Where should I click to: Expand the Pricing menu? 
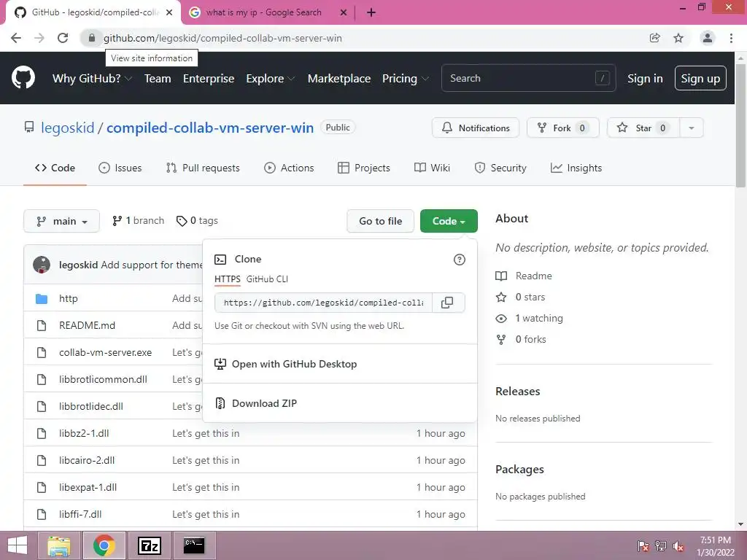click(x=405, y=78)
